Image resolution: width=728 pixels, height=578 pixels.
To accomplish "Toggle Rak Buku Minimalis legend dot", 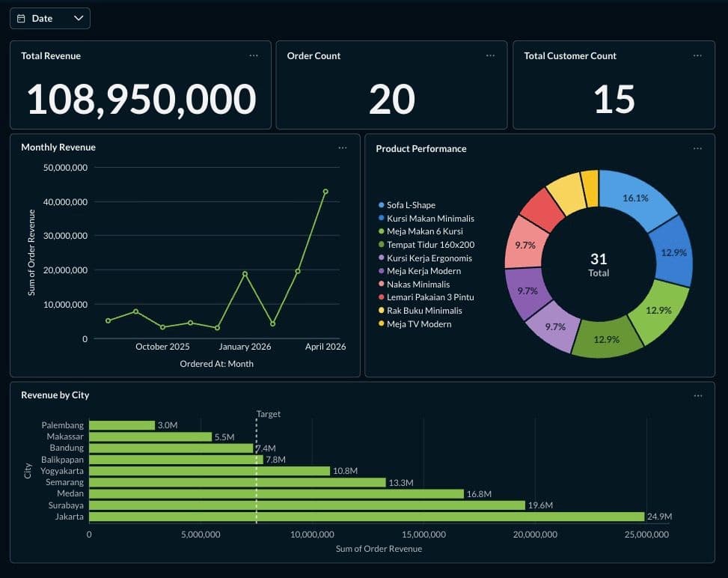I will pyautogui.click(x=381, y=310).
